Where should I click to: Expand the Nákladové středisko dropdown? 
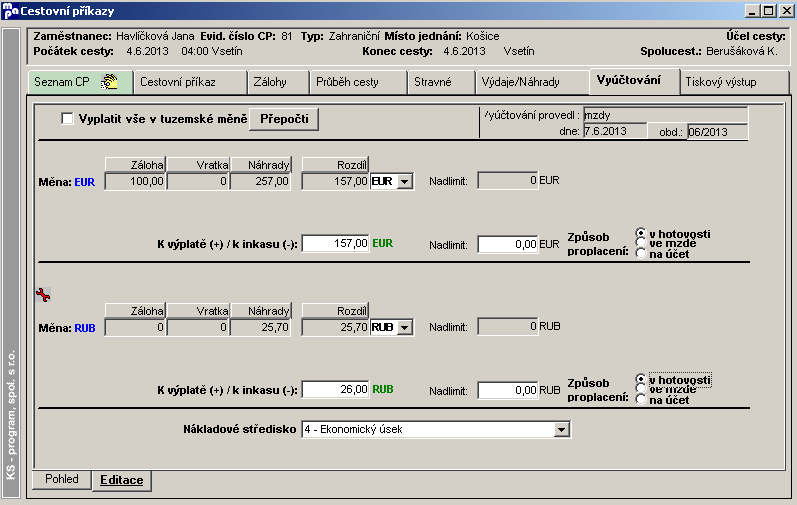click(x=561, y=430)
